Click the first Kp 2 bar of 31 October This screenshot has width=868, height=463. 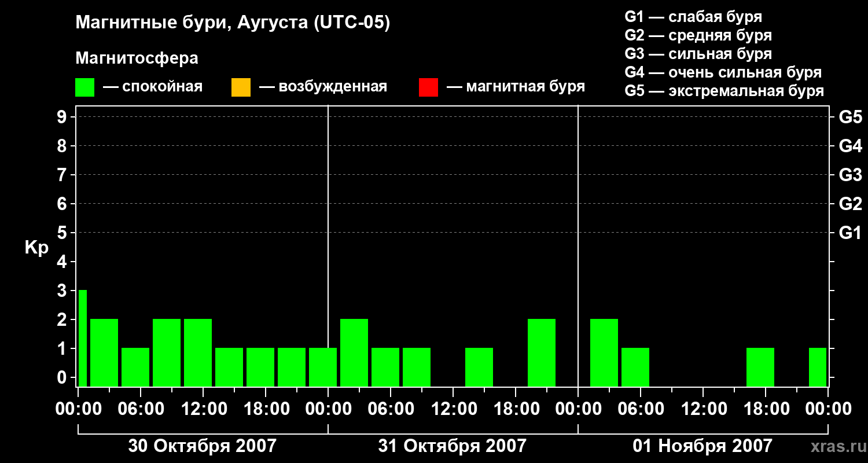[x=354, y=352]
